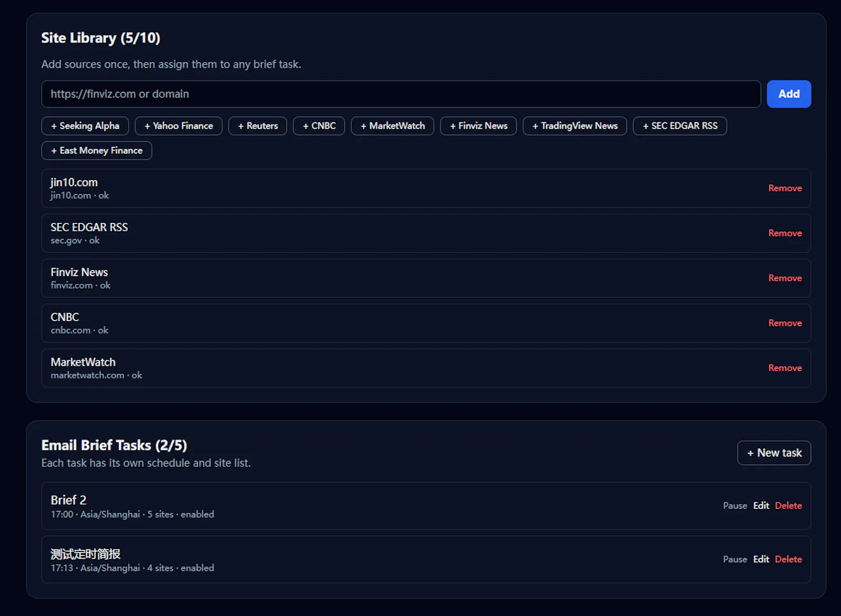
Task: Click the marketwatch.com · ok status text
Action: click(96, 375)
